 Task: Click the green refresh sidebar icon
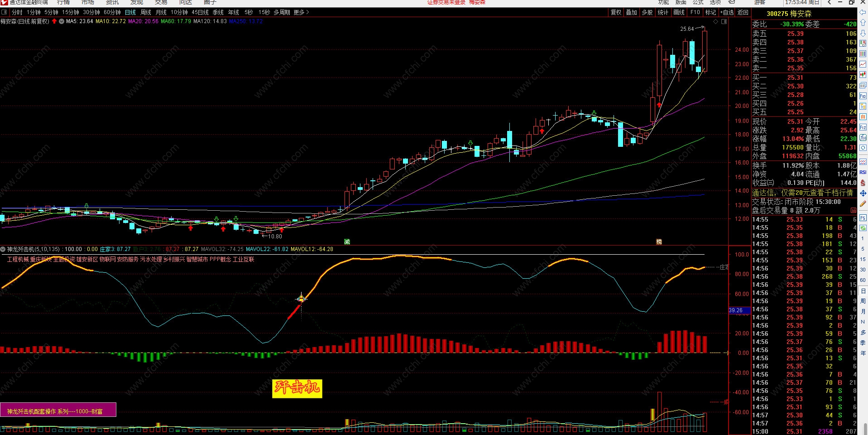point(863,228)
